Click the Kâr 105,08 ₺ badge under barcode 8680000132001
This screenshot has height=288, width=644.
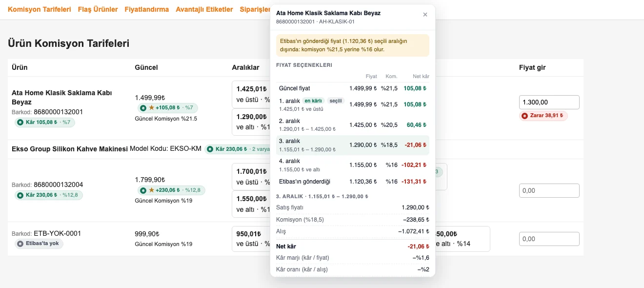(45, 122)
